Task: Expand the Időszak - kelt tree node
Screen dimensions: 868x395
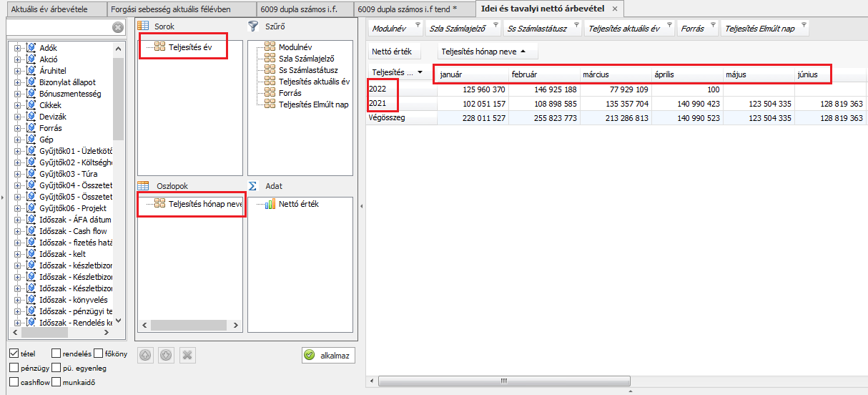Action: [17, 254]
